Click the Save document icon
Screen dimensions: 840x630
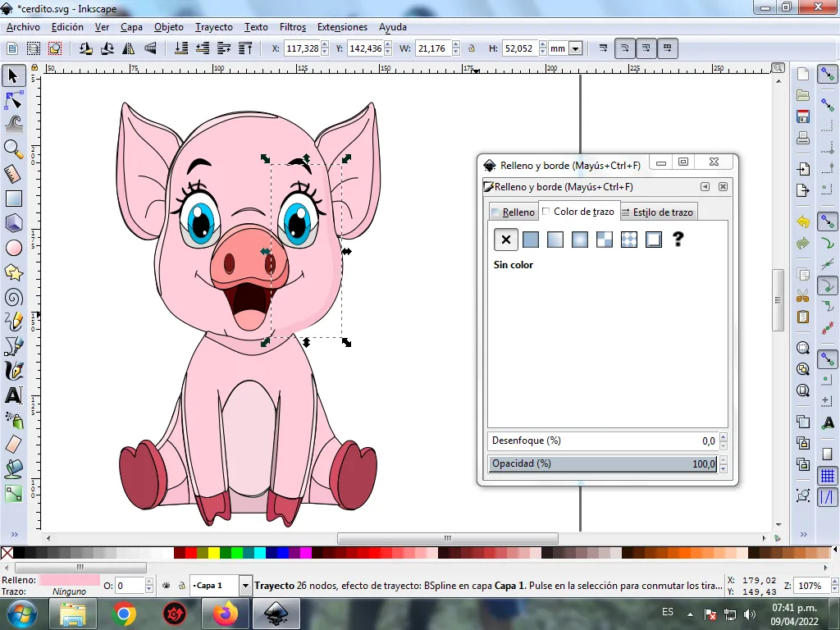802,116
